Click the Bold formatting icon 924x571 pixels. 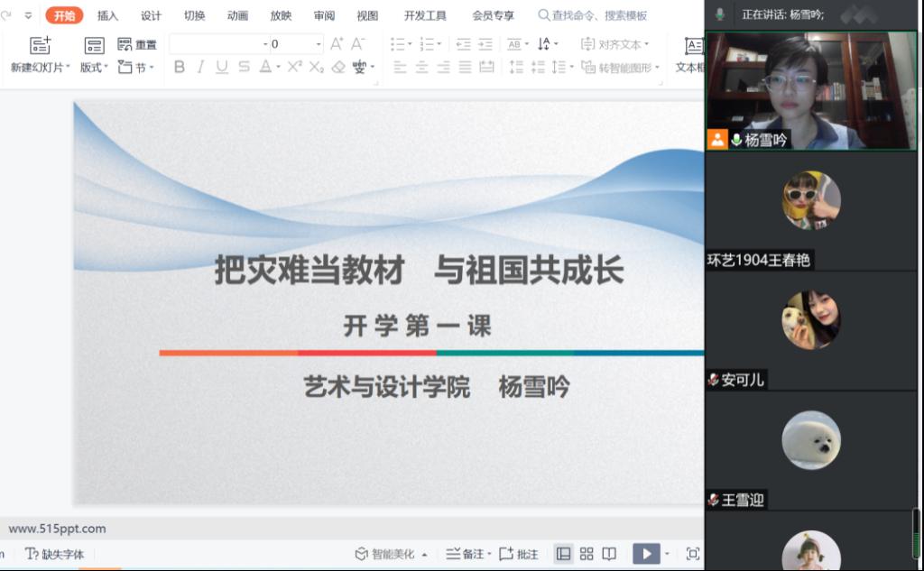click(179, 68)
